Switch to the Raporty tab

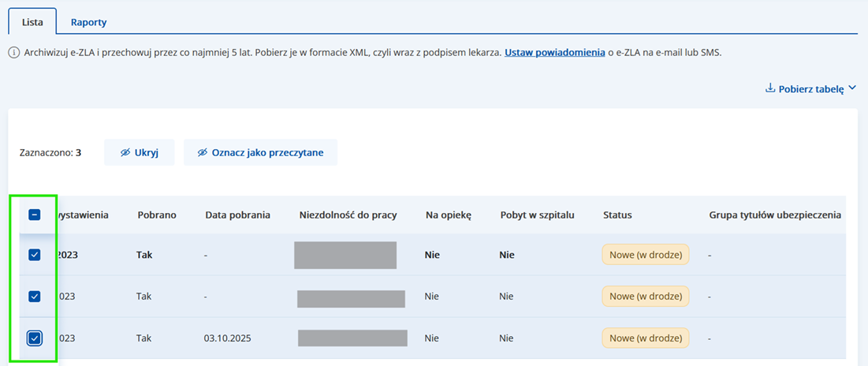click(88, 22)
